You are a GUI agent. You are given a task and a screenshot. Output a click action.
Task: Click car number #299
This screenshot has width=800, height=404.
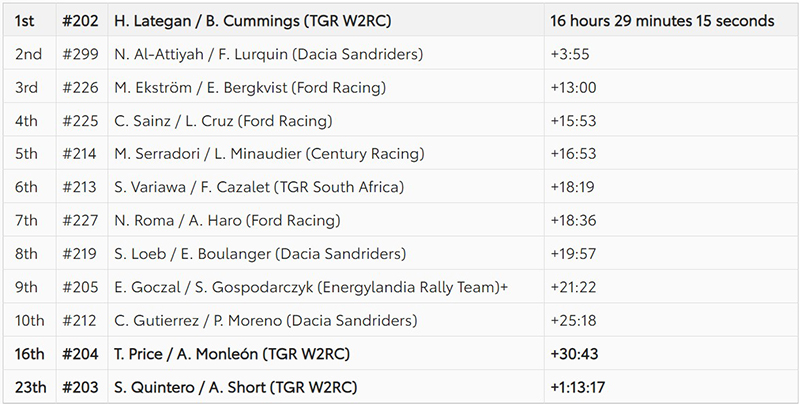tap(79, 54)
